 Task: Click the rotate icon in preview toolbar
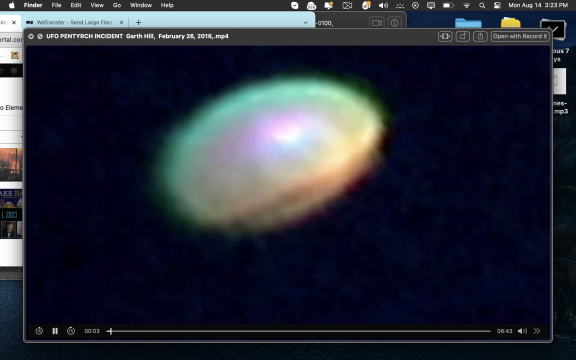click(x=463, y=36)
